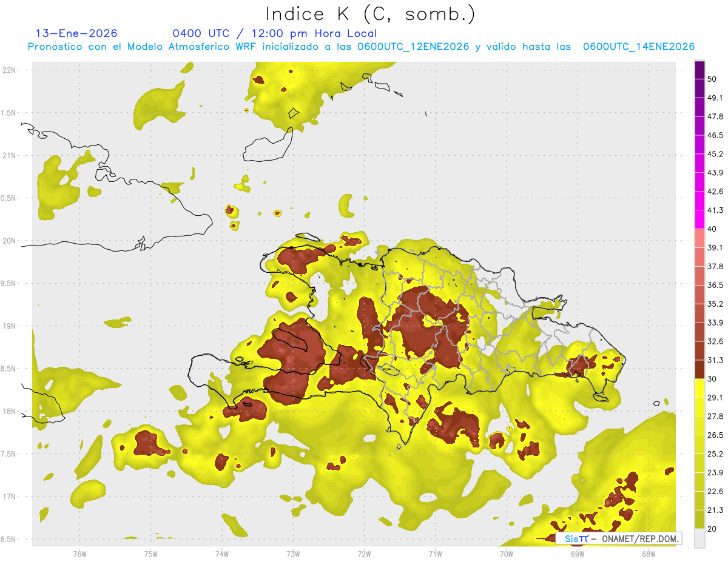Pick the magenta legend band between 41.3 and 42.6
728x562 pixels.
[699, 201]
